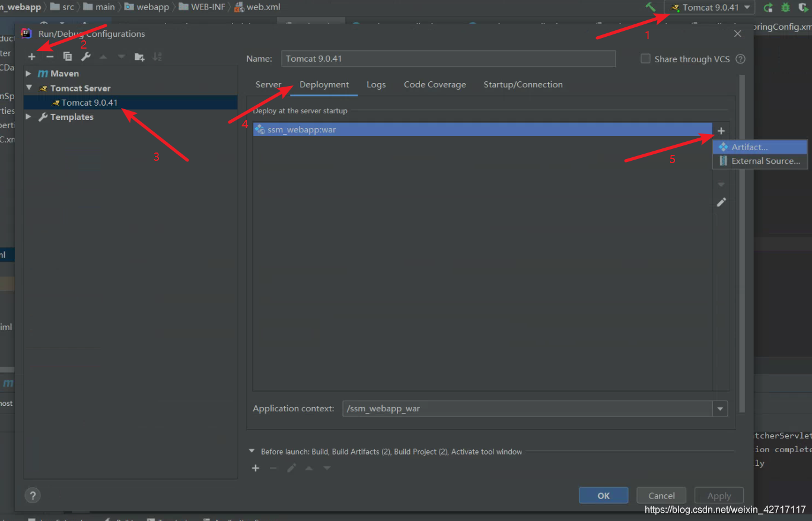Click the web.xml file icon in the breadcrumb

[239, 7]
